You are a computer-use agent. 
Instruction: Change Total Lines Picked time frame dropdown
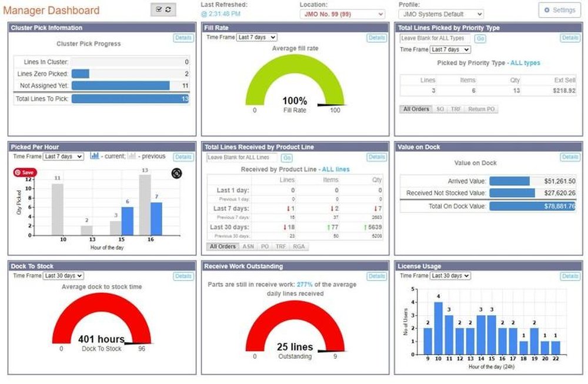pos(450,49)
